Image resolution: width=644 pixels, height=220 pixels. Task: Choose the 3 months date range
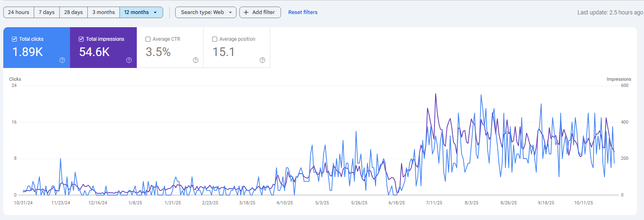tap(103, 12)
